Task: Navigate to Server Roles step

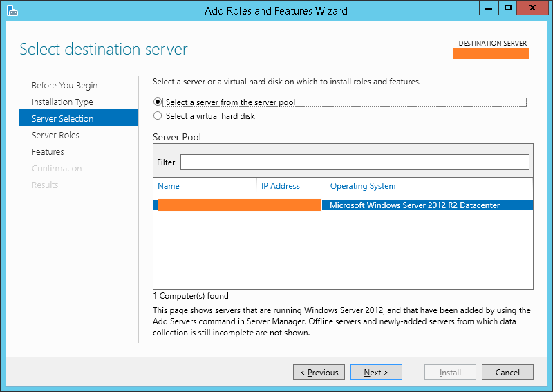Action: click(x=55, y=136)
